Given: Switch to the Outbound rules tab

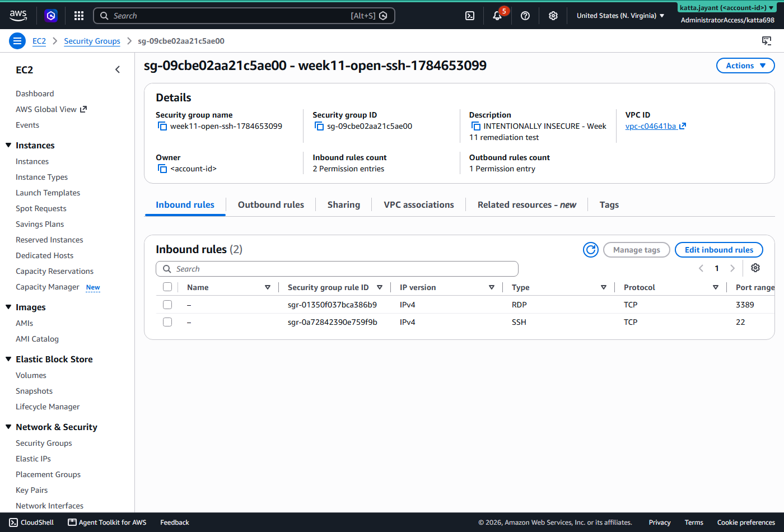Looking at the screenshot, I should [x=271, y=205].
